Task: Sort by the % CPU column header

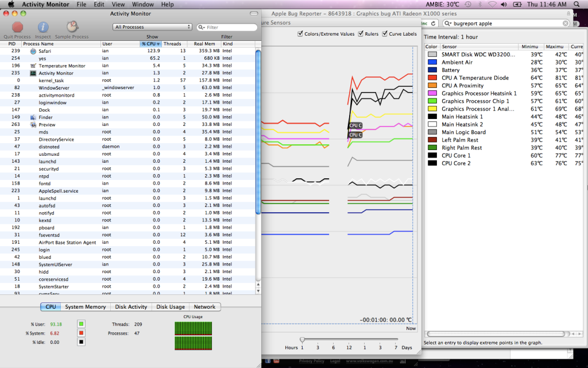Action: pyautogui.click(x=150, y=44)
